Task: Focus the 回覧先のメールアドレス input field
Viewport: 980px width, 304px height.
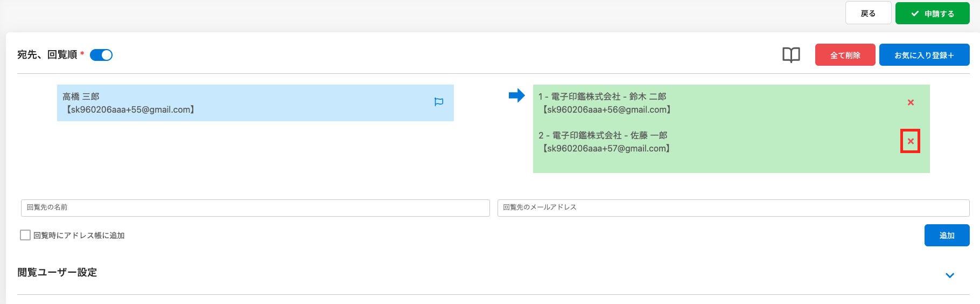Action: [733, 208]
